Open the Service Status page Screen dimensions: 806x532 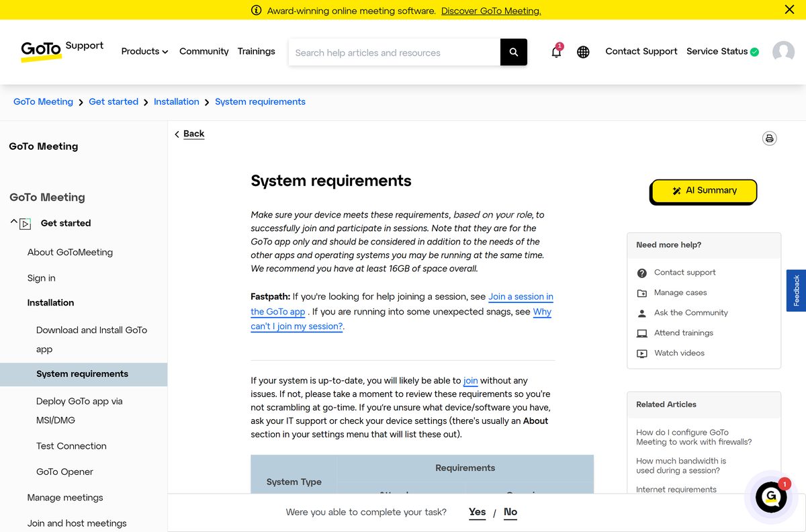[x=717, y=51]
